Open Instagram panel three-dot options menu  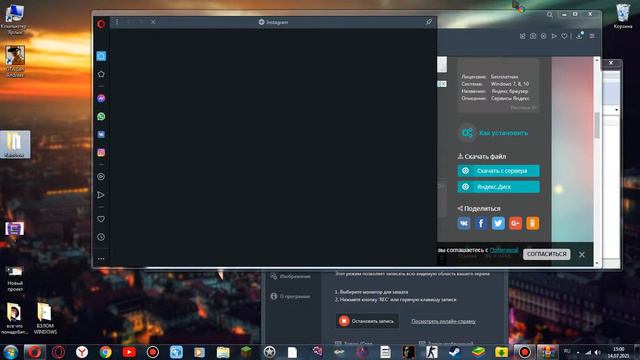tap(117, 22)
